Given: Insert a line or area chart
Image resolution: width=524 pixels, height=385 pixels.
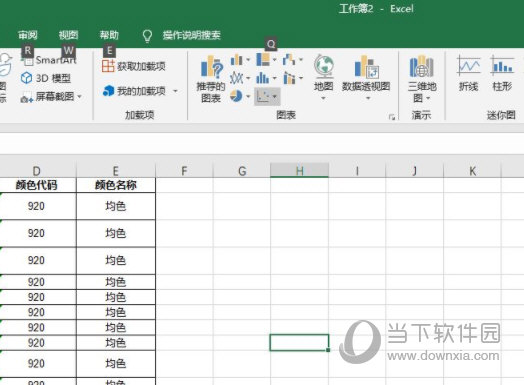Looking at the screenshot, I should tap(236, 78).
